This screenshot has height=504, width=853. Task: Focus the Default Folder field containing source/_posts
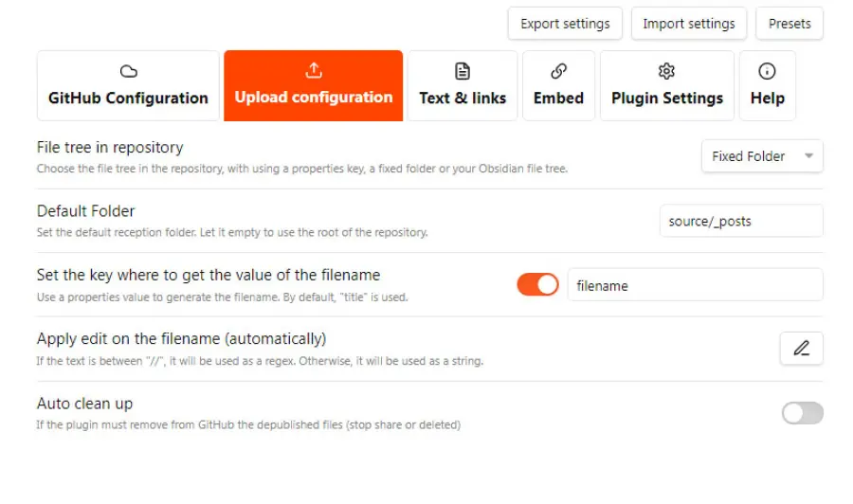(x=740, y=222)
